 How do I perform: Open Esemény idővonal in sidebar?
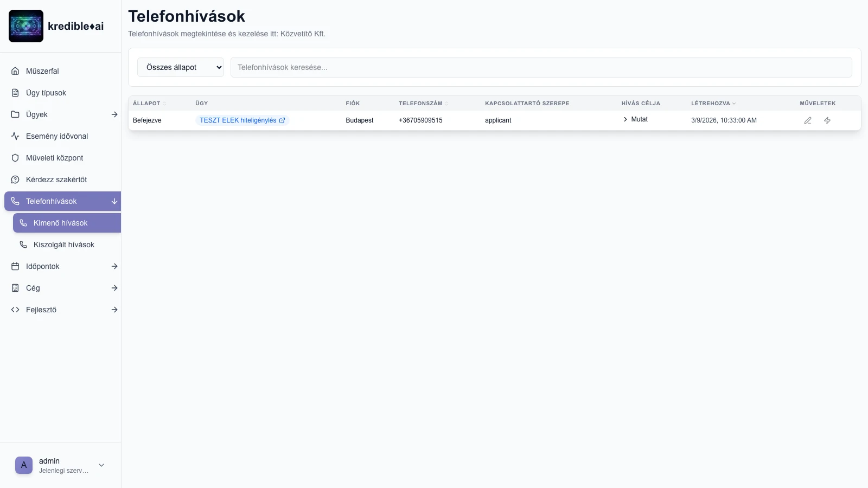coord(57,136)
